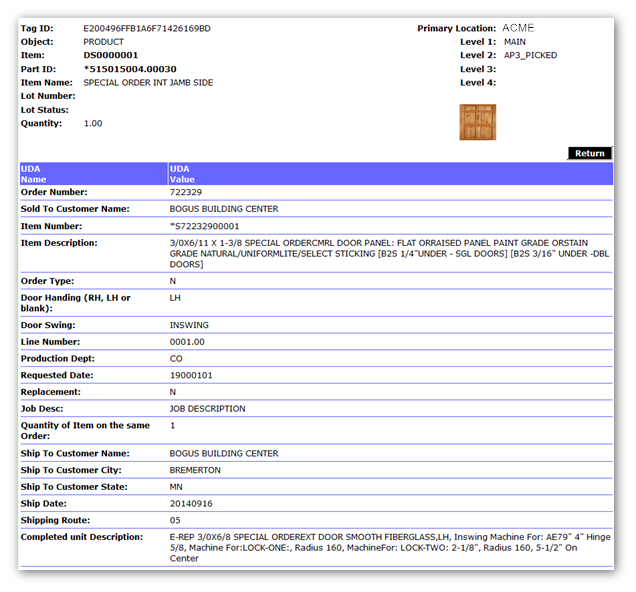636x592 pixels.
Task: Click Job Desc value JOB DESCRIPTION
Action: [207, 409]
